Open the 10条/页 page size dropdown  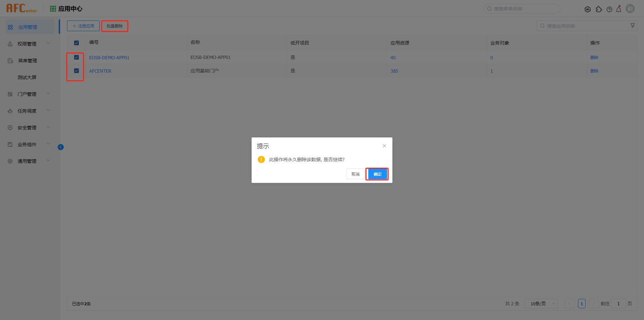click(541, 304)
